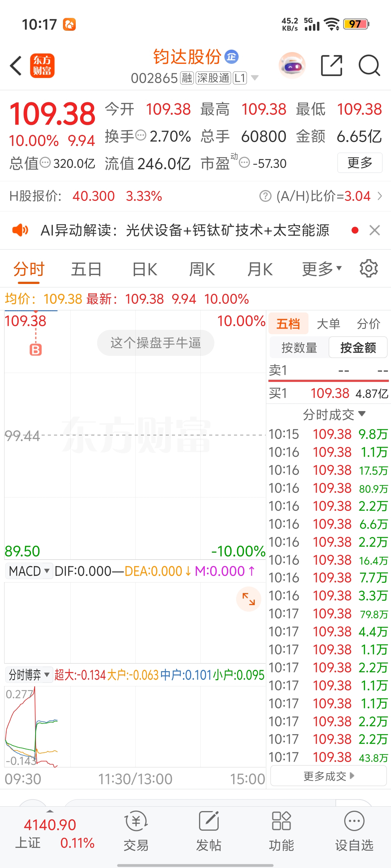Tap the 更多 quote details button
391x868 pixels.
(360, 163)
